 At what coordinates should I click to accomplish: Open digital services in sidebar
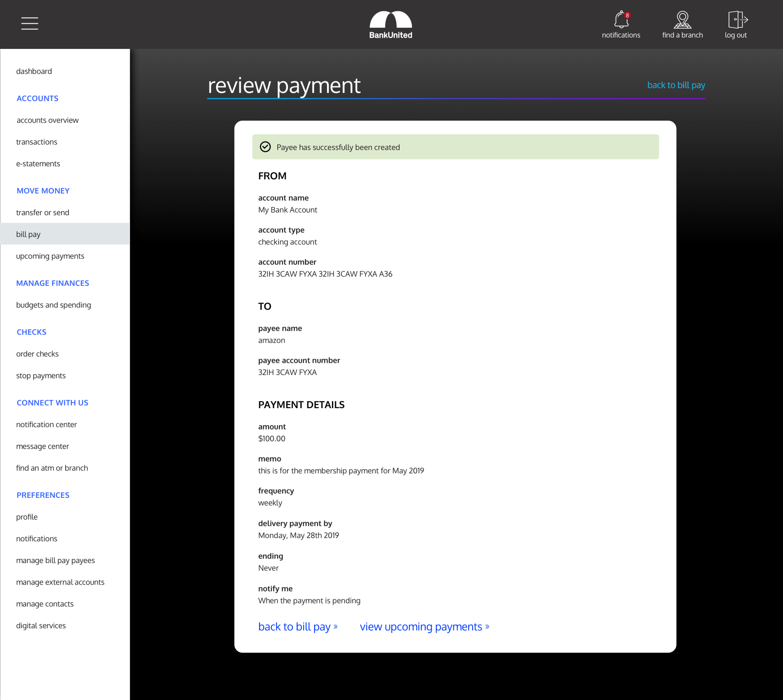(x=41, y=626)
